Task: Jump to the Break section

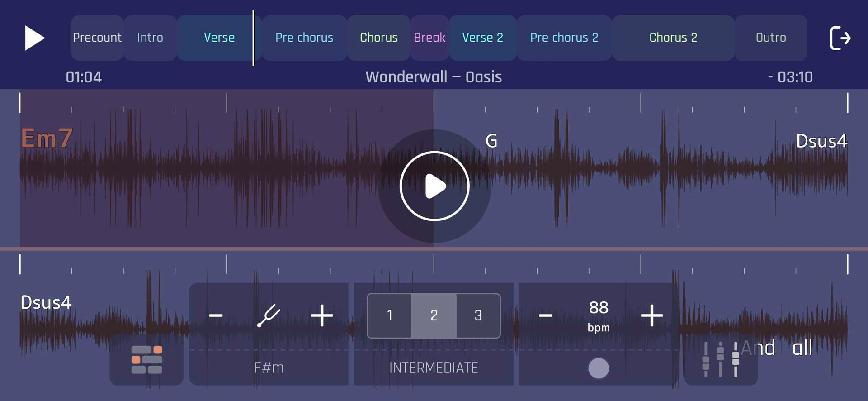Action: point(429,38)
